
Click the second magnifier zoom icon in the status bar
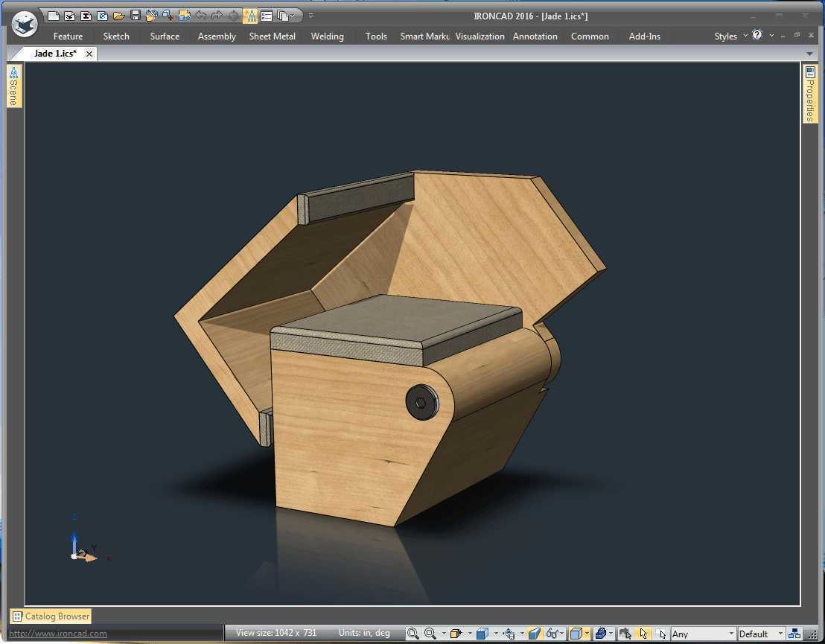pyautogui.click(x=430, y=634)
